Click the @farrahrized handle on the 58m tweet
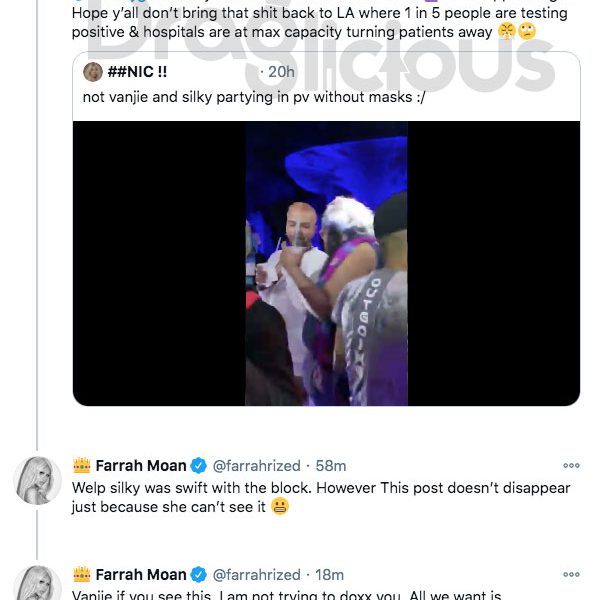The image size is (594, 600). (256, 466)
